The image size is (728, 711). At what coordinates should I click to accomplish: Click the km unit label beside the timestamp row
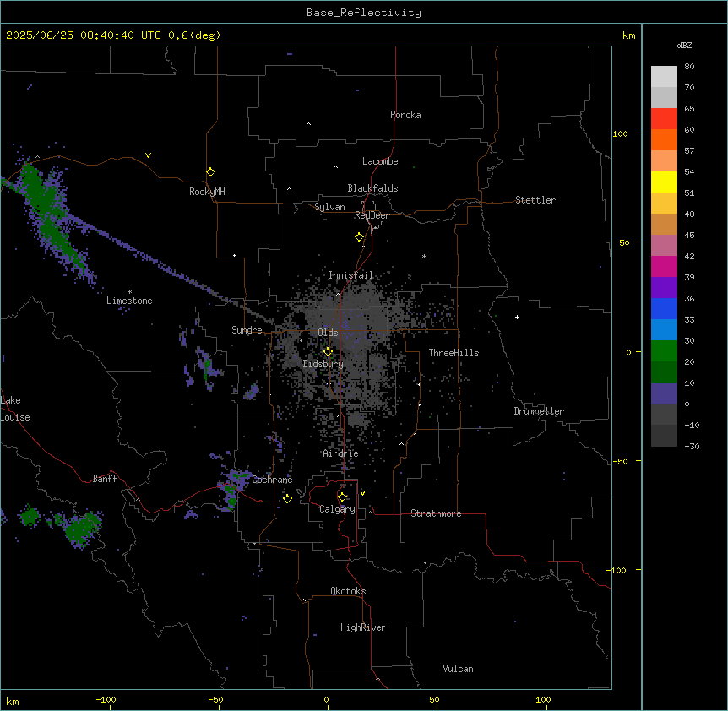pyautogui.click(x=628, y=35)
